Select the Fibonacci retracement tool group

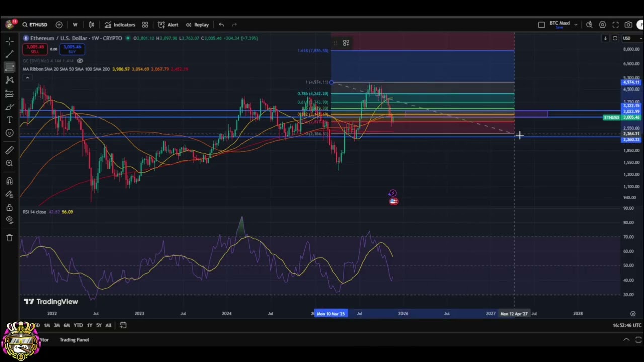[9, 67]
